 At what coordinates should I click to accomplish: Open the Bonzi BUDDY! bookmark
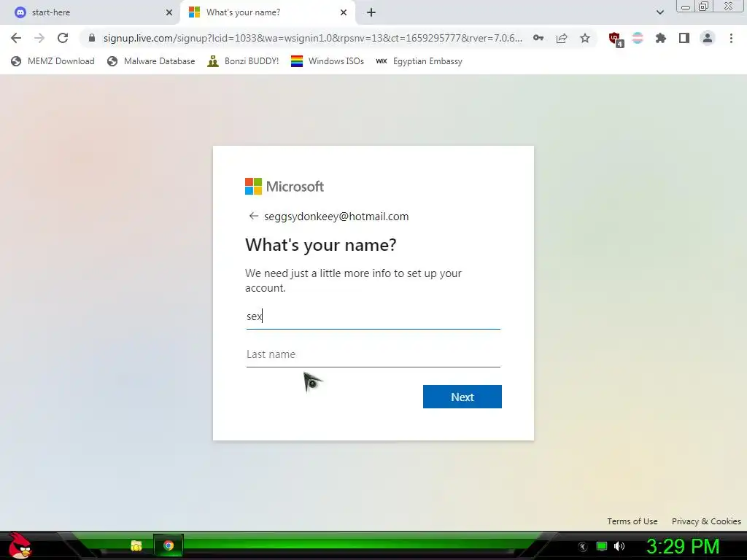(243, 61)
